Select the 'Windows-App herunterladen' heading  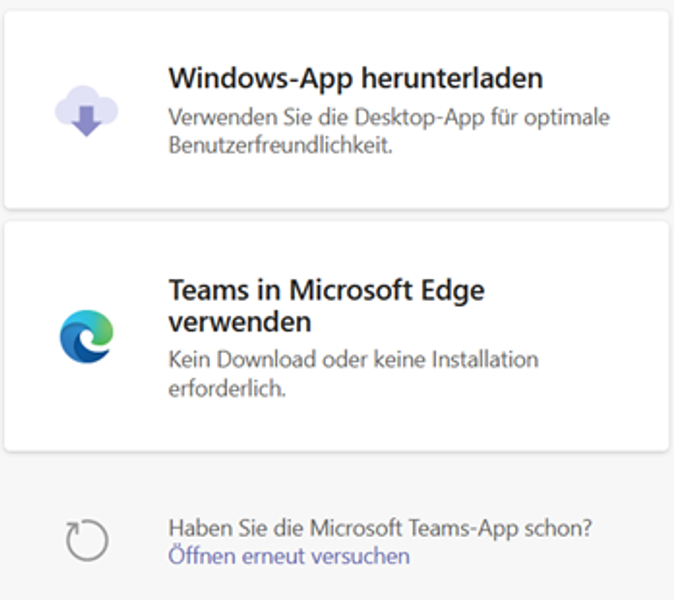click(x=356, y=79)
